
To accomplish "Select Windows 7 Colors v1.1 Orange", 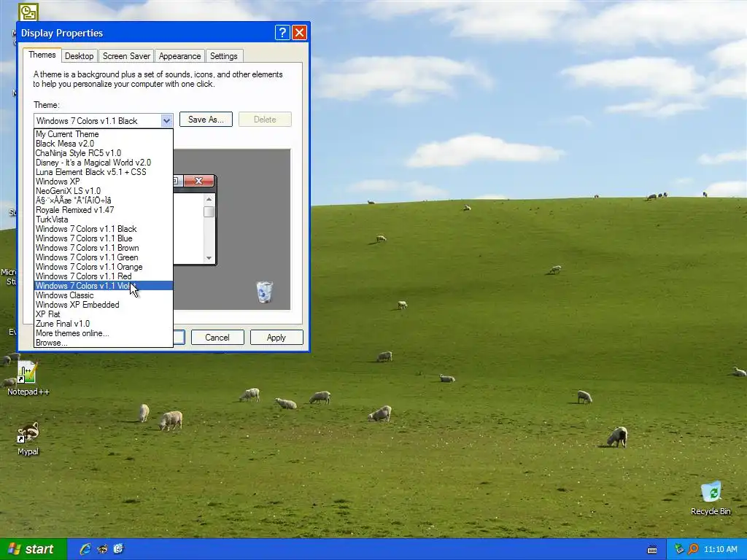I will coord(104,267).
